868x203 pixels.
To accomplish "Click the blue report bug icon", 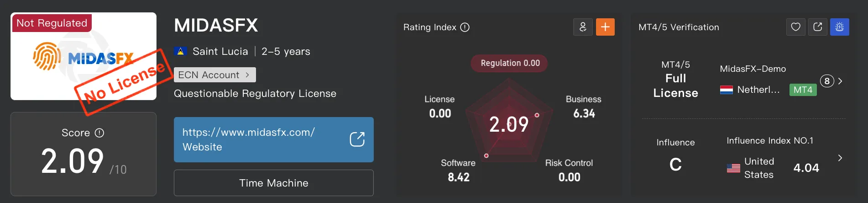I will click(840, 27).
